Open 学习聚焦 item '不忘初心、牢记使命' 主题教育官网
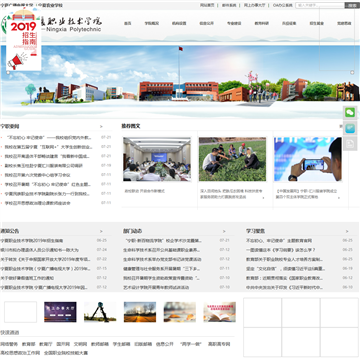The height and width of the screenshot is (360, 360). [279, 240]
